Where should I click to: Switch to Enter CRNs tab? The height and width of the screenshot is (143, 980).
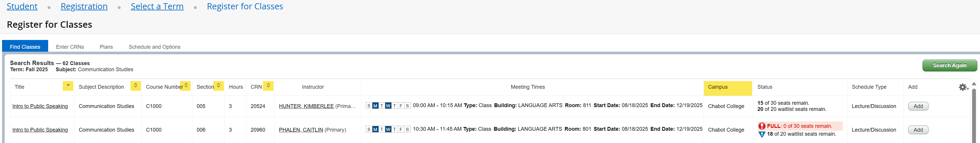(x=70, y=47)
